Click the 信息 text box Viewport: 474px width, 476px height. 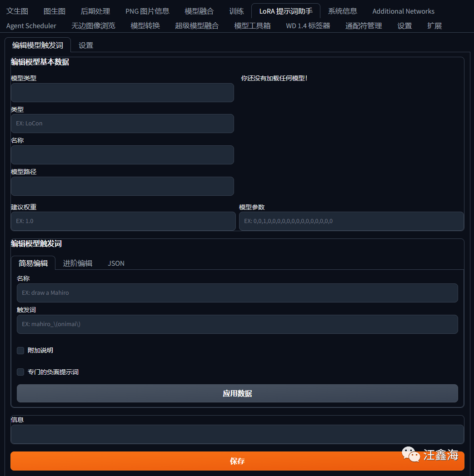[x=237, y=434]
